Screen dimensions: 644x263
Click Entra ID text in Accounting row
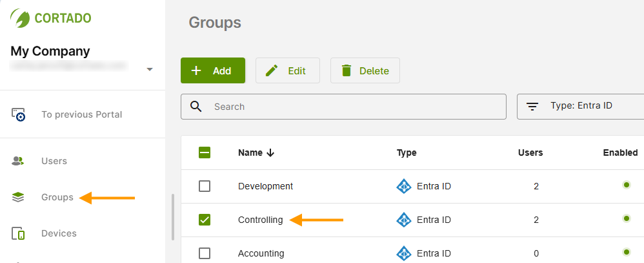434,253
